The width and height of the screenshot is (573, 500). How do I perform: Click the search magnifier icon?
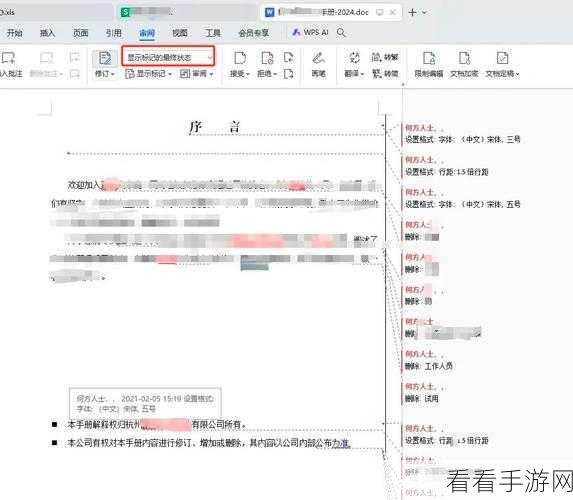click(341, 33)
